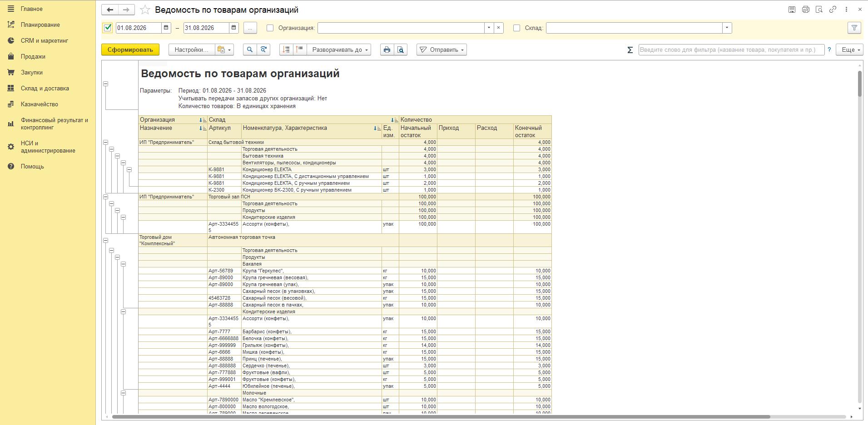
Task: Get a link to this report with the chain icon
Action: tap(833, 10)
